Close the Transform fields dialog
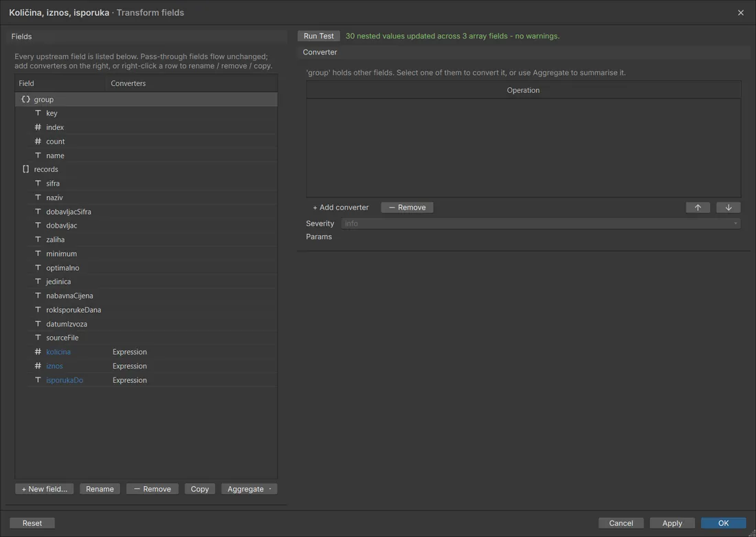 coord(741,13)
